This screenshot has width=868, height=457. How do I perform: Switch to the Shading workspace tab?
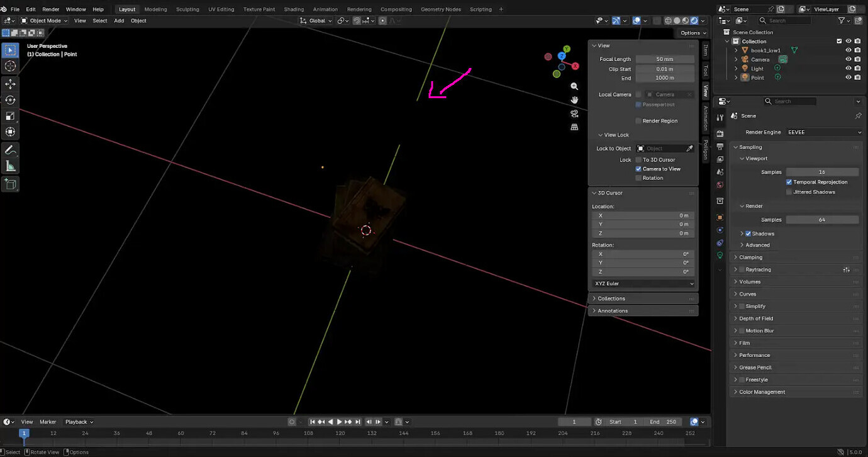pos(294,9)
